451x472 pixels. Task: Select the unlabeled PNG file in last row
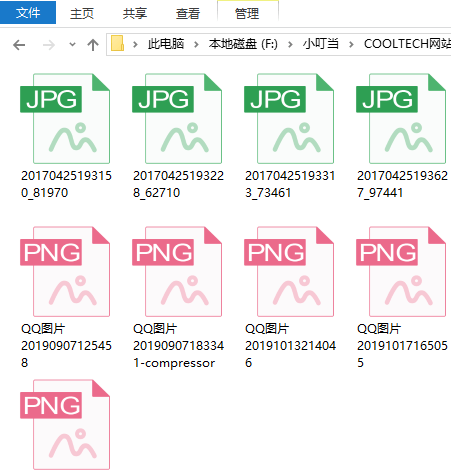click(x=65, y=425)
